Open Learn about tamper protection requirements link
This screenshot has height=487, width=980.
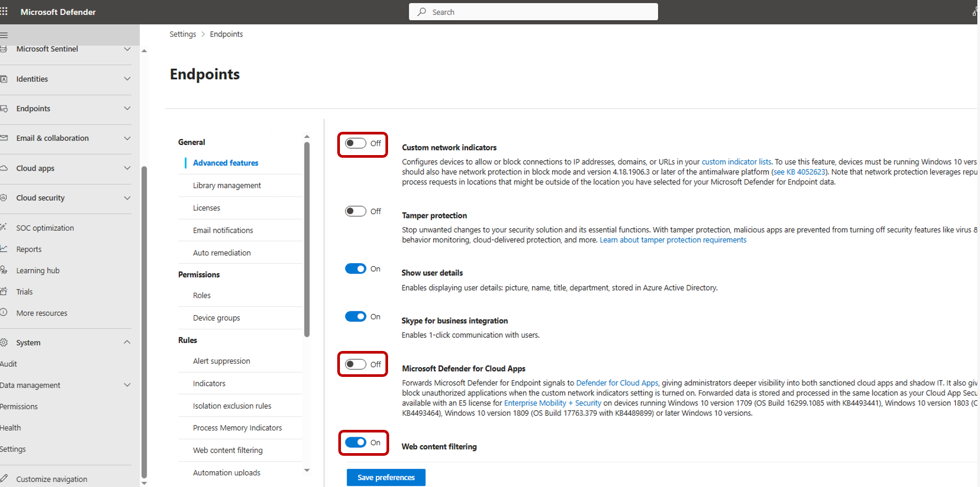(673, 240)
